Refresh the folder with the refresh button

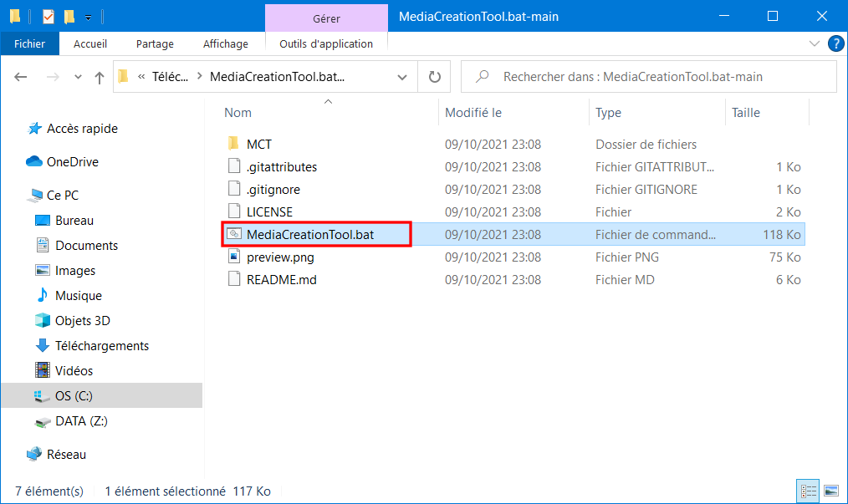coord(435,77)
